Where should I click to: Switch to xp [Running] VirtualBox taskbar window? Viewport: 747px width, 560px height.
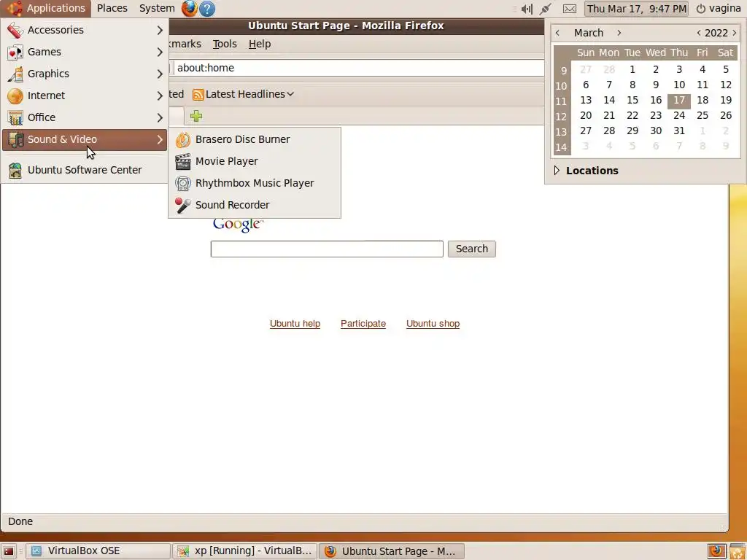pos(245,551)
